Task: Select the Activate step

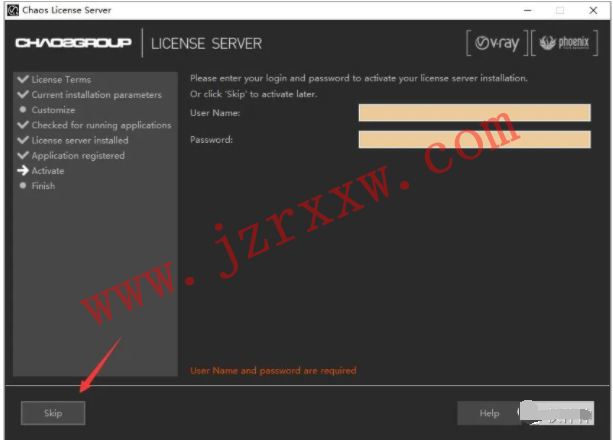Action: pyautogui.click(x=48, y=171)
